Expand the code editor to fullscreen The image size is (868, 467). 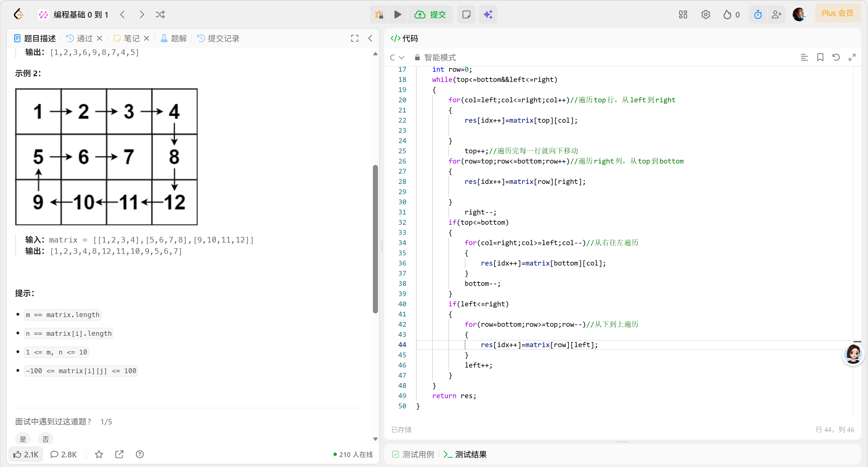[852, 57]
